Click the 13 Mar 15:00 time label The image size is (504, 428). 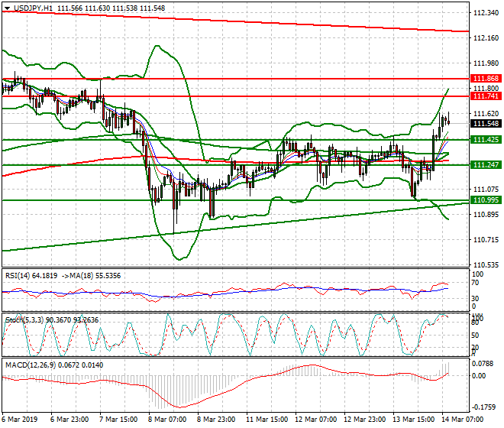point(413,420)
